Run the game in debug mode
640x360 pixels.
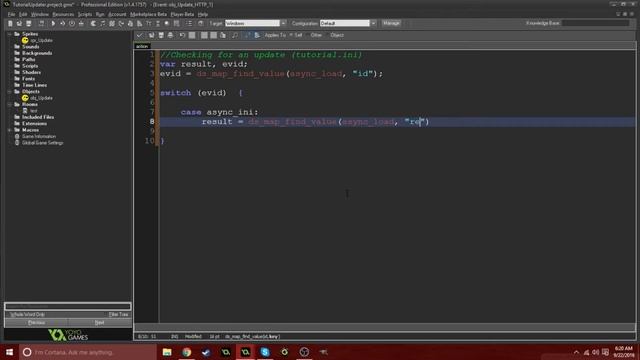62,23
